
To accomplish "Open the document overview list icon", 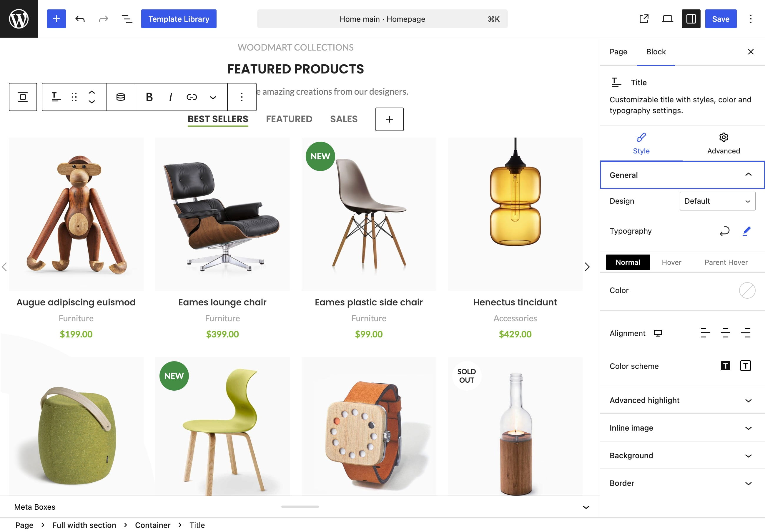I will pyautogui.click(x=127, y=19).
